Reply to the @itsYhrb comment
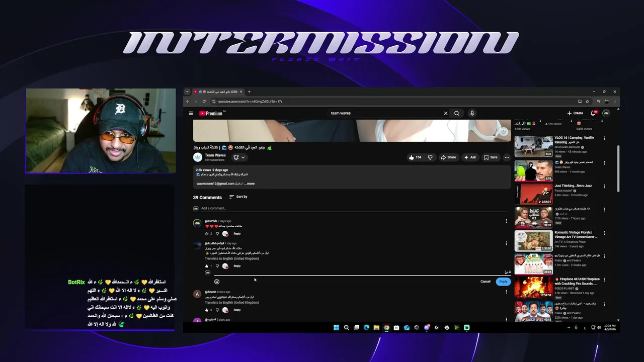 237,233
